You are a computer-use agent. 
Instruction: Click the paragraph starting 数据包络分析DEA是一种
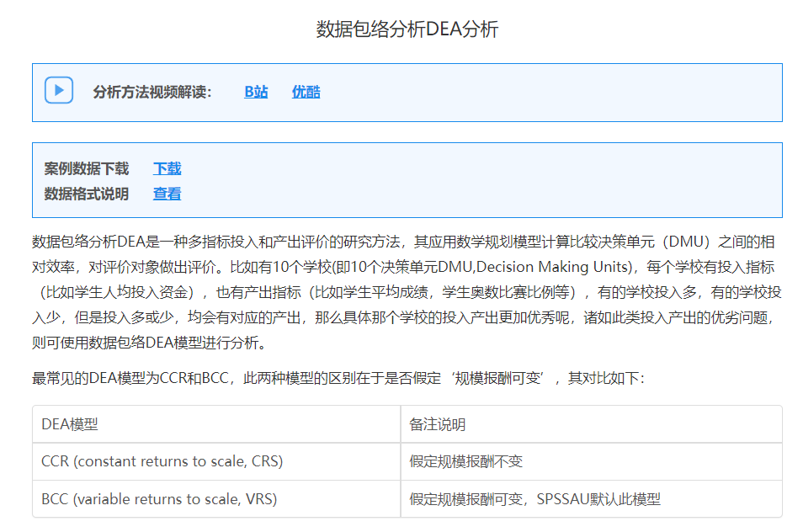click(407, 292)
